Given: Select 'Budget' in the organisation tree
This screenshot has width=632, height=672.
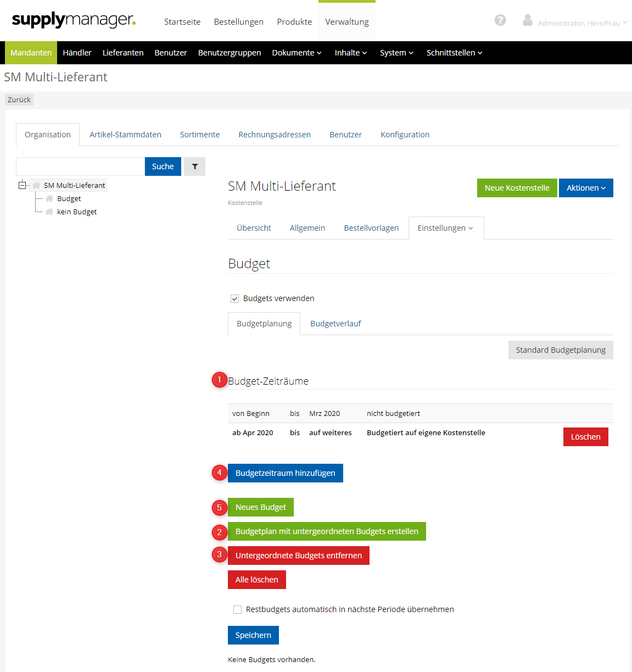Looking at the screenshot, I should click(x=69, y=198).
